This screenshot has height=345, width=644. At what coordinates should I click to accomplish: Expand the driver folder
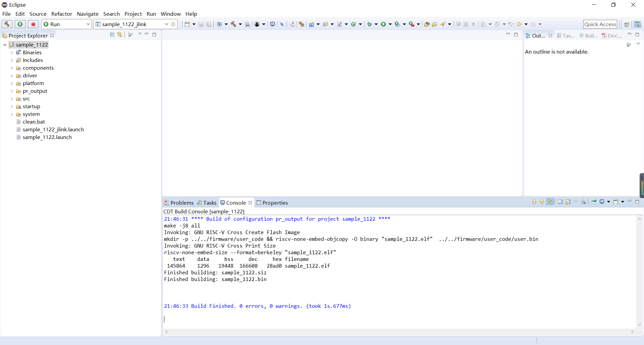click(12, 76)
